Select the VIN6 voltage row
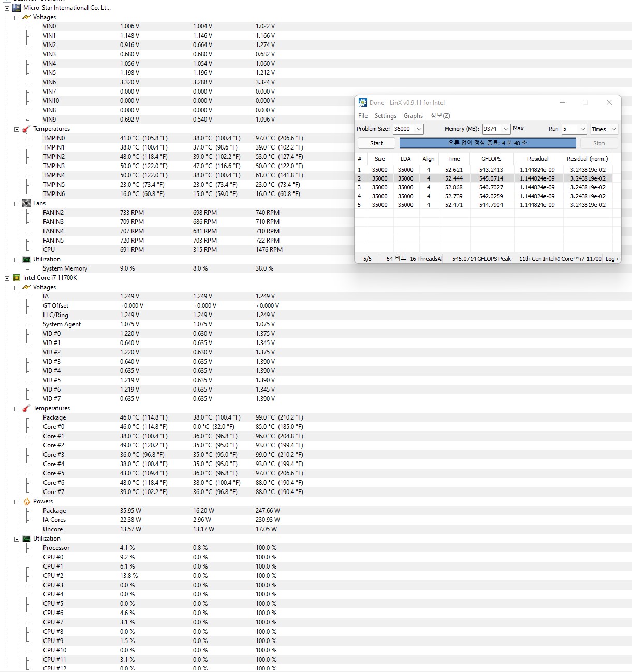This screenshot has height=672, width=632. (336, 82)
